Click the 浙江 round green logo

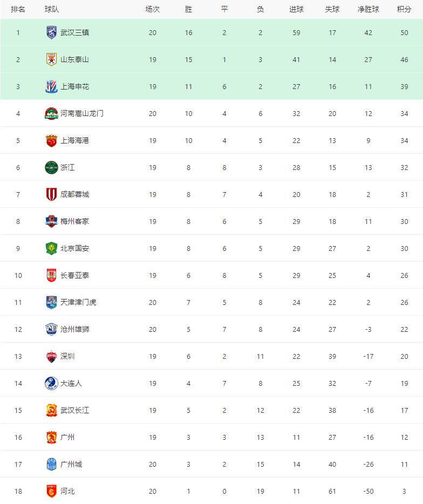pyautogui.click(x=51, y=167)
